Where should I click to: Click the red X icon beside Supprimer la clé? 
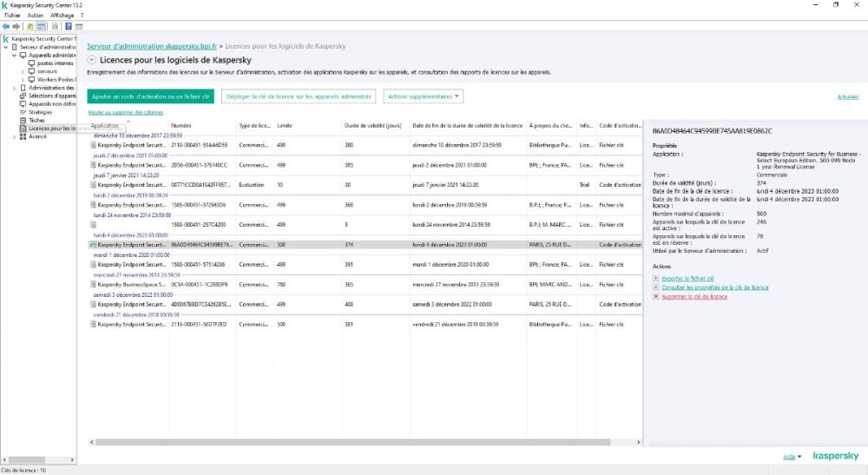(x=656, y=296)
